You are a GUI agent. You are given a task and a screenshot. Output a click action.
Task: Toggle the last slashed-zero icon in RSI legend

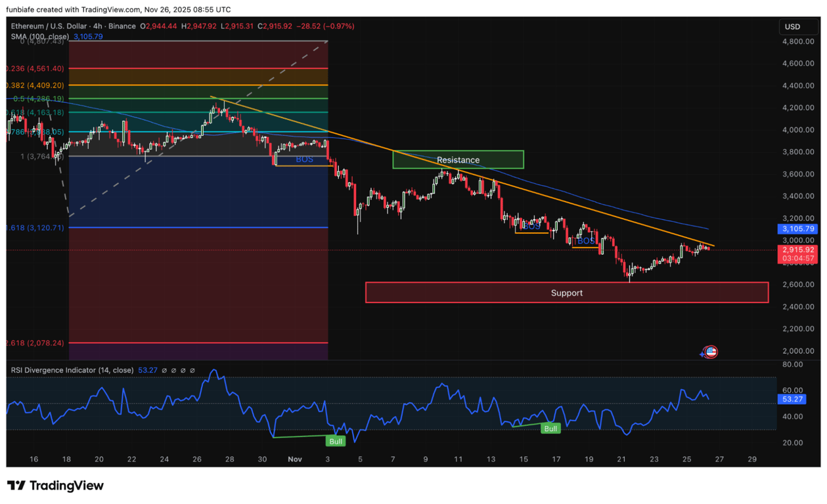coord(192,370)
